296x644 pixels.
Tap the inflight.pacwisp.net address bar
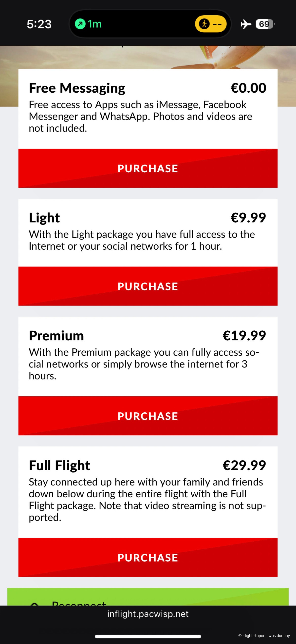148,614
